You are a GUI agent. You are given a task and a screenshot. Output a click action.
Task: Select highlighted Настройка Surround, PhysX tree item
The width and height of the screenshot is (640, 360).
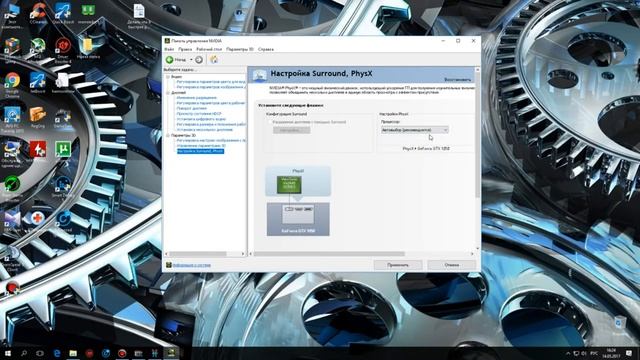click(200, 151)
